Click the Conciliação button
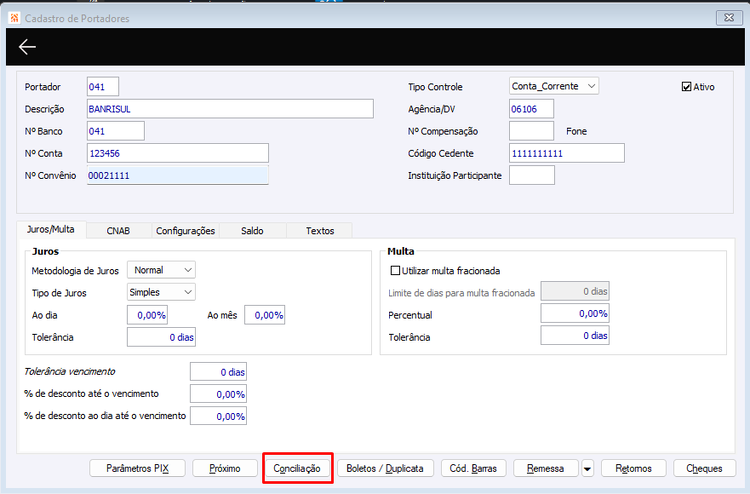The image size is (750, 494). (x=297, y=469)
